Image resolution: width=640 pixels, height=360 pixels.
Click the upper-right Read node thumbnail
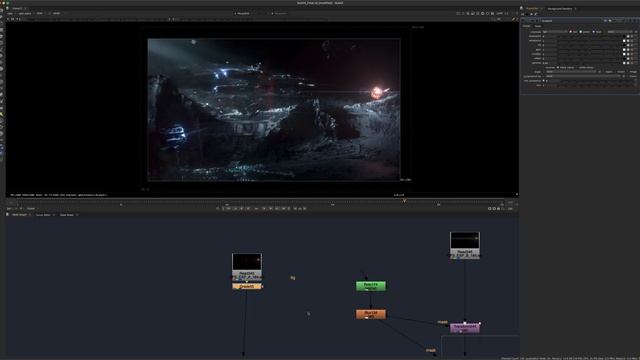click(465, 240)
